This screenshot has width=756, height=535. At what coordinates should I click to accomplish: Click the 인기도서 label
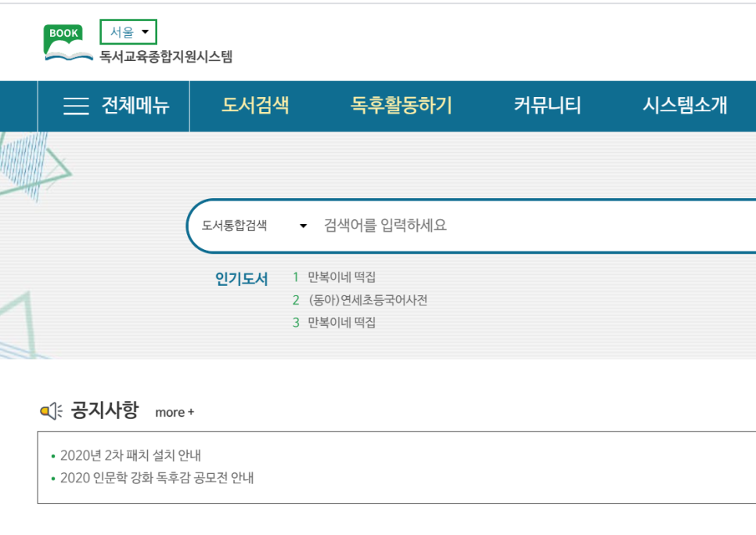(x=241, y=279)
